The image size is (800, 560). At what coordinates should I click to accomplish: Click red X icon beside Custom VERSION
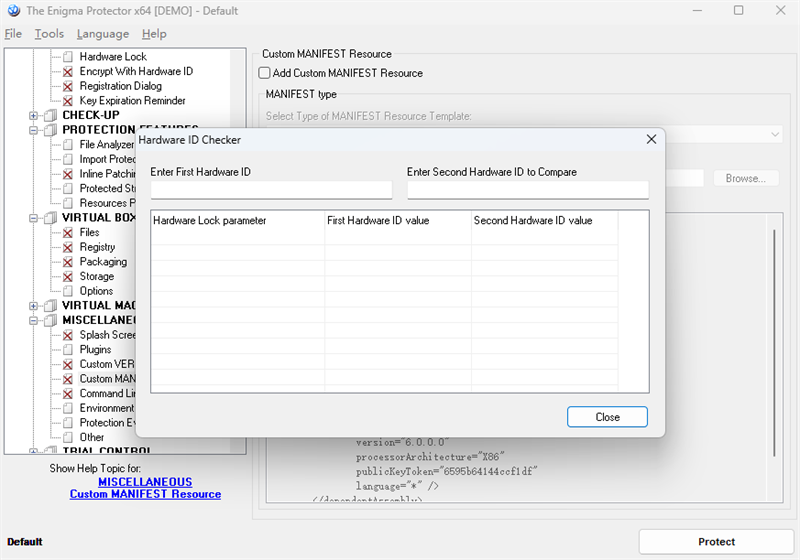68,365
